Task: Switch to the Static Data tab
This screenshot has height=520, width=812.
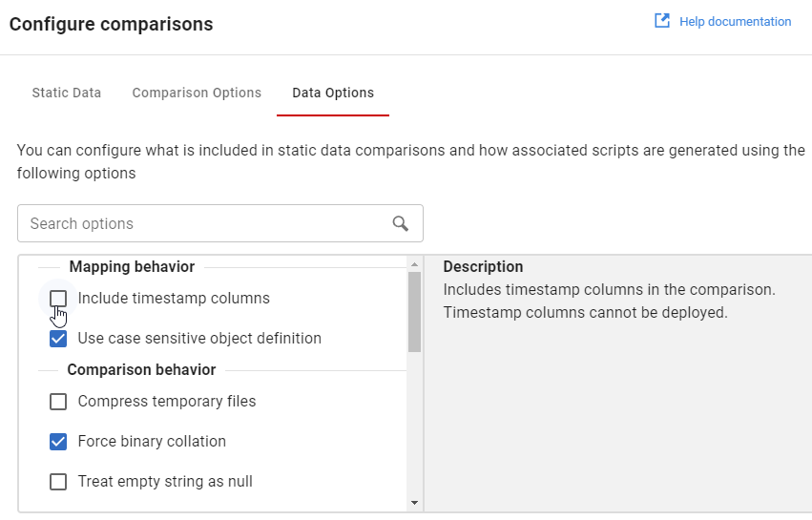Action: [67, 93]
